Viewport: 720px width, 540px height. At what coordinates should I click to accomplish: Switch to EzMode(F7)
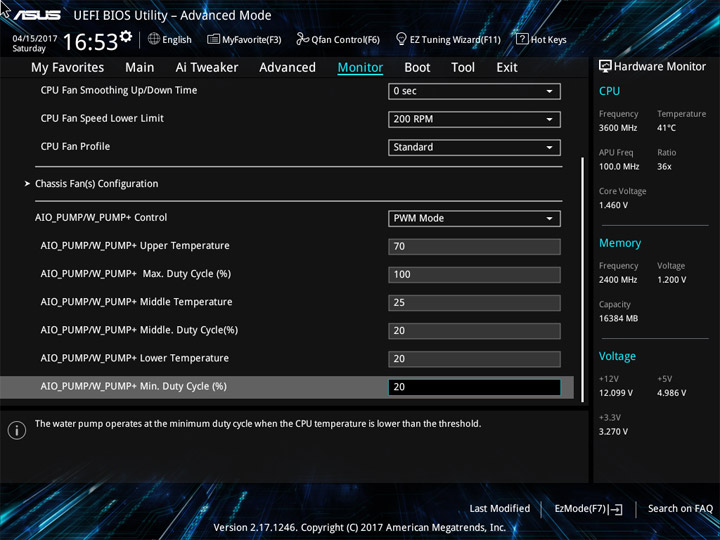coord(588,509)
